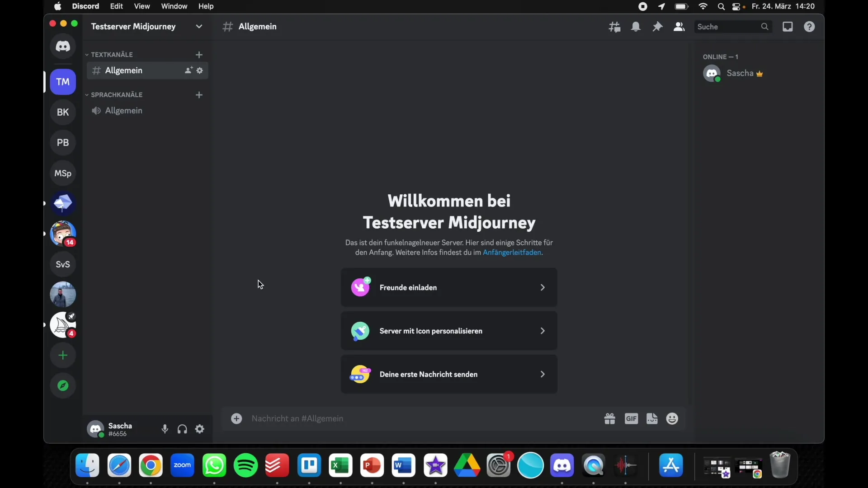Open the Anfängerleitfaden link
The width and height of the screenshot is (868, 488).
point(512,253)
